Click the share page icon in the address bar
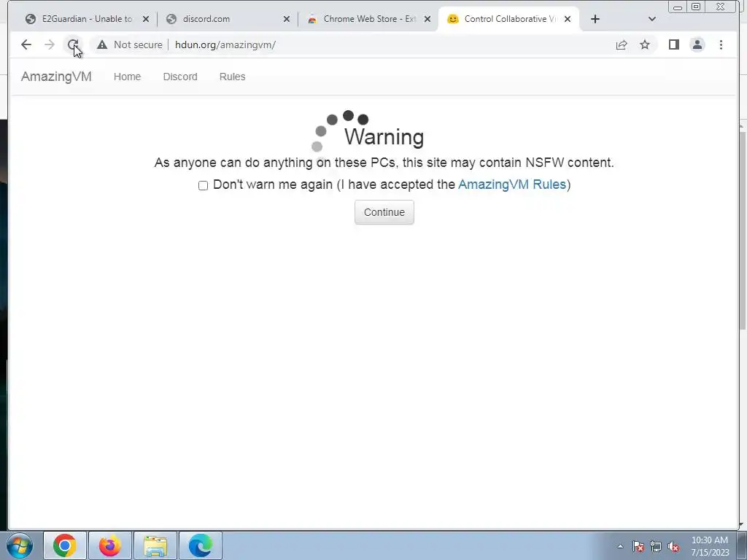 622,44
